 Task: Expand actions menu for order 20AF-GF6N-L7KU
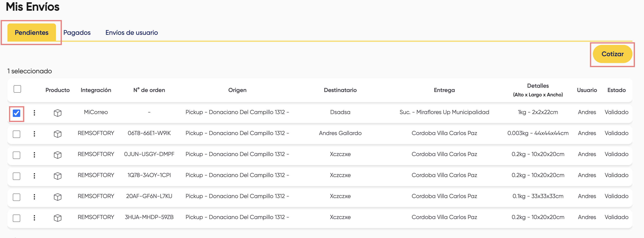click(x=34, y=197)
